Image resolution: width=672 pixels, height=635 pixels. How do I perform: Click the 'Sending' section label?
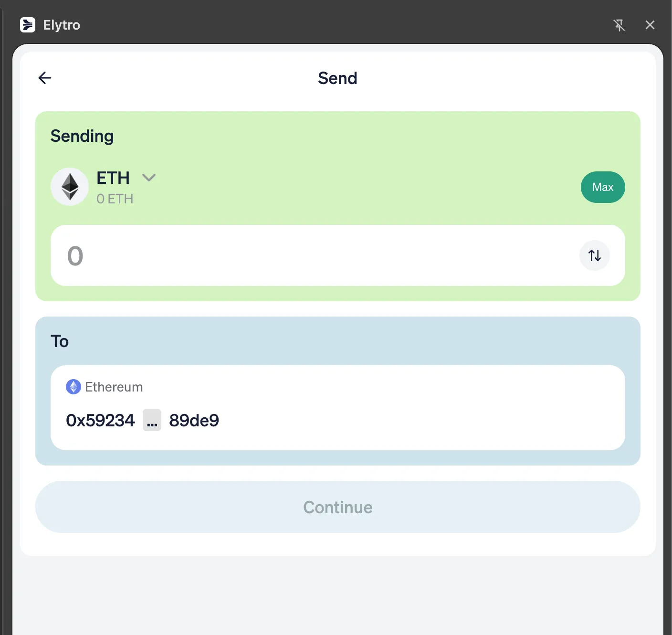click(82, 136)
